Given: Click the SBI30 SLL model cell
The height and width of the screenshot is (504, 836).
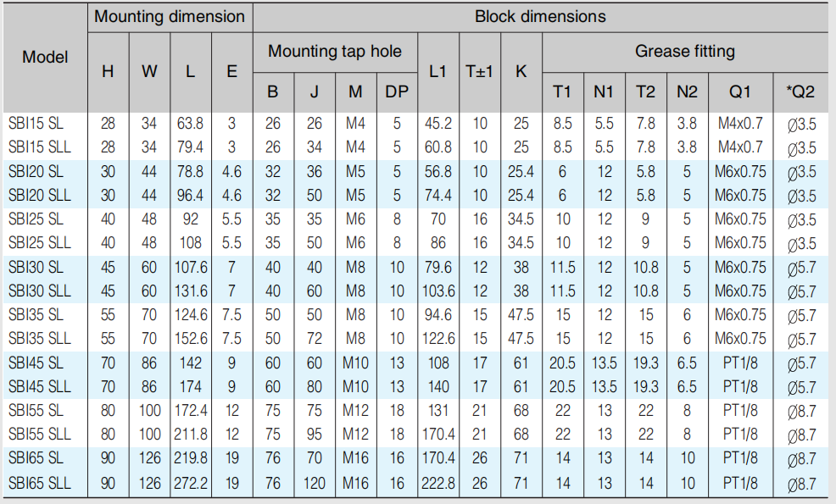Looking at the screenshot, I should tap(39, 291).
